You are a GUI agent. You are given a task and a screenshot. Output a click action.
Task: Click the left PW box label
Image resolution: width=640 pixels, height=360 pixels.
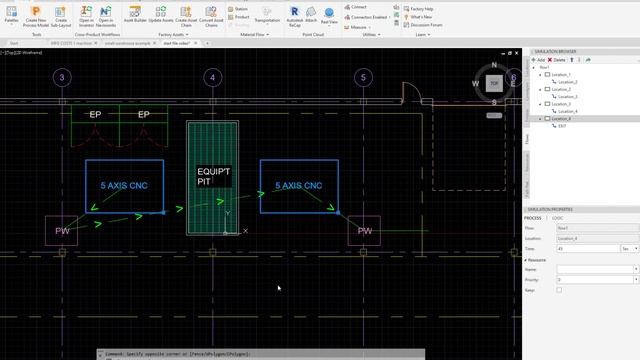click(x=62, y=231)
